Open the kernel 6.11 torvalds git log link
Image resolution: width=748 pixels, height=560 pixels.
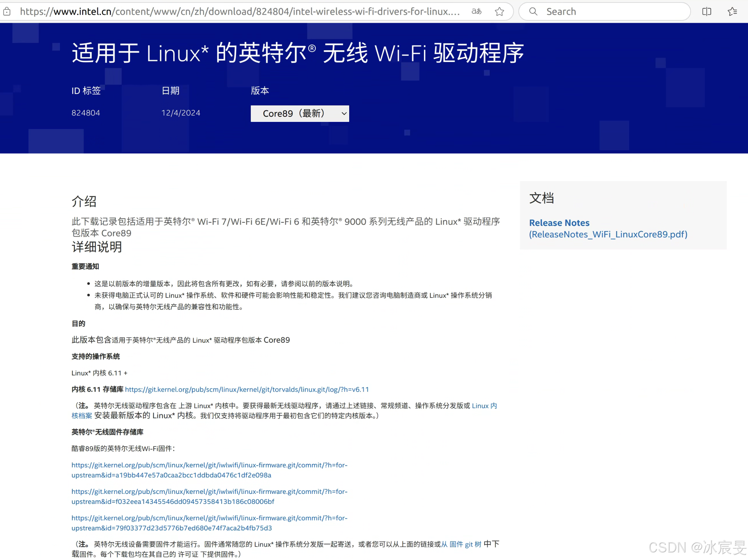(247, 390)
